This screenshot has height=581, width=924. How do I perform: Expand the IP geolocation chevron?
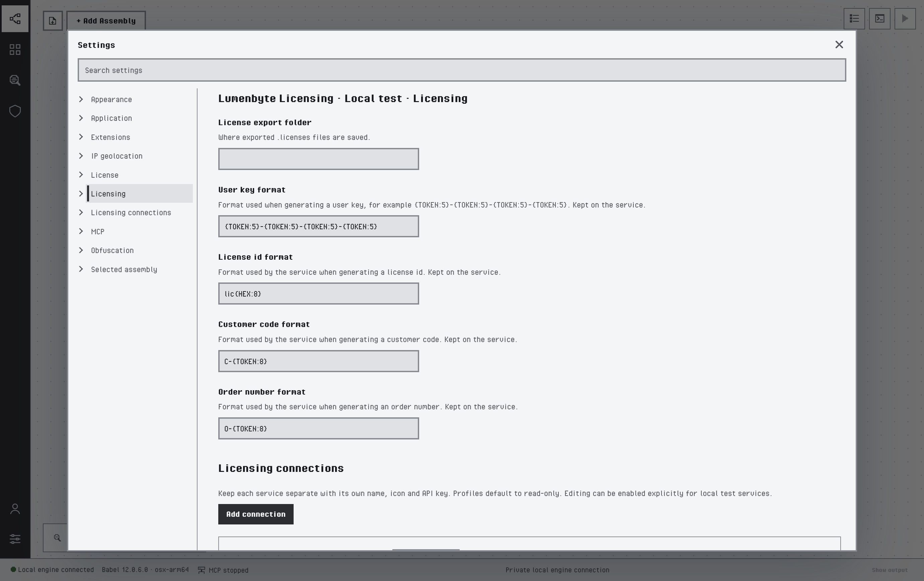81,156
